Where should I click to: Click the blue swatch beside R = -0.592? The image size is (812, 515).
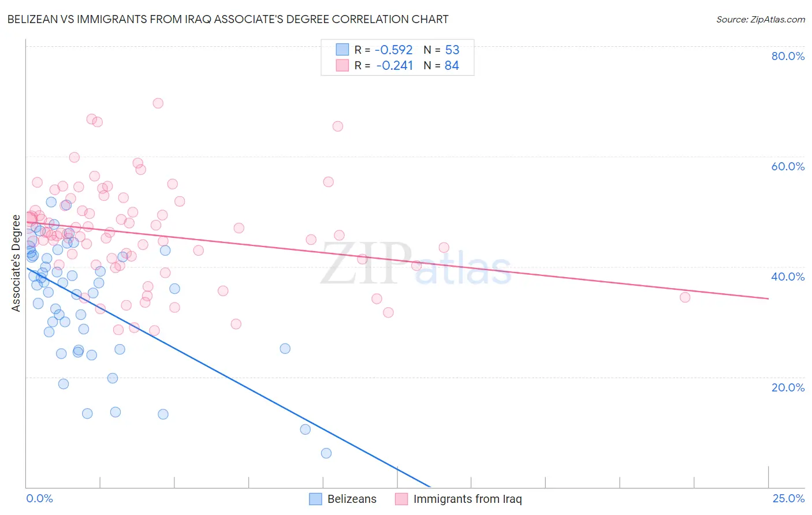point(342,50)
